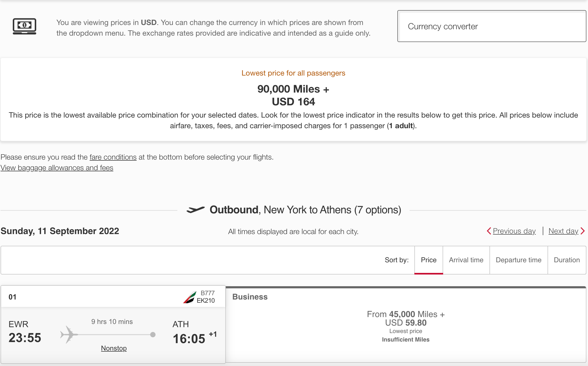Go to the previous day of flights
Screen dimensions: 588x366
click(x=514, y=231)
